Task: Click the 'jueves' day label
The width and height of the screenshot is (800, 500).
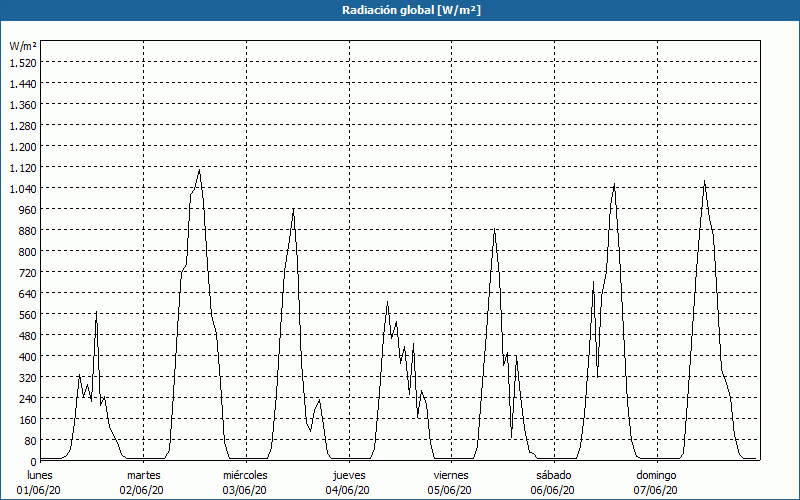Action: 349,476
